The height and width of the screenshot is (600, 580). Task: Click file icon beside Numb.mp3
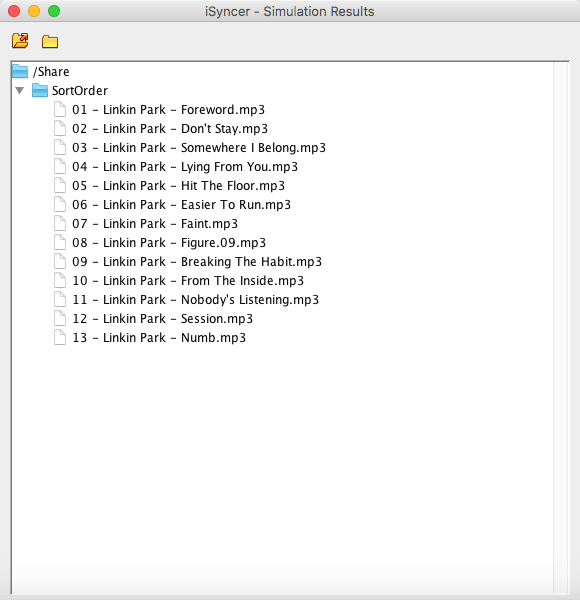(60, 338)
